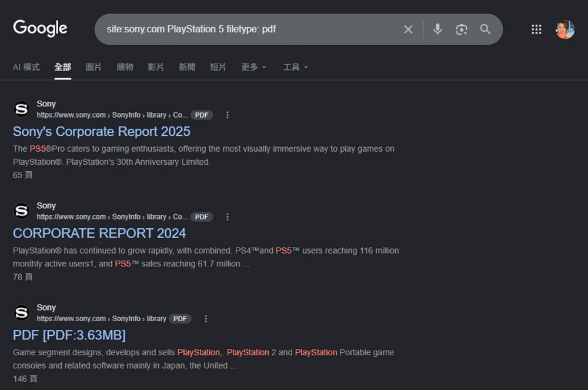Screen dimensions: 588x390
Task: Open options menu for Corporate Report 2025 result
Action: click(x=227, y=115)
